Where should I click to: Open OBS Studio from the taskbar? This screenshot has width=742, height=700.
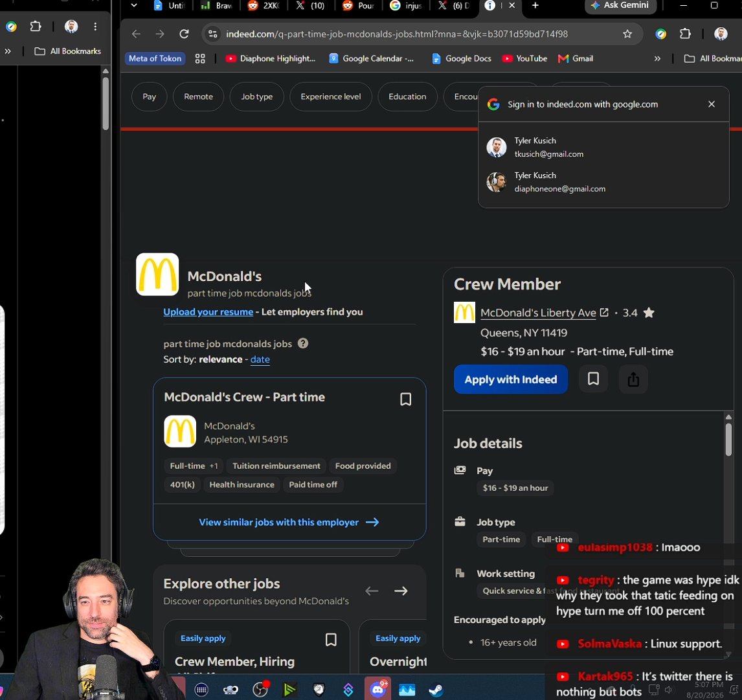(x=260, y=690)
